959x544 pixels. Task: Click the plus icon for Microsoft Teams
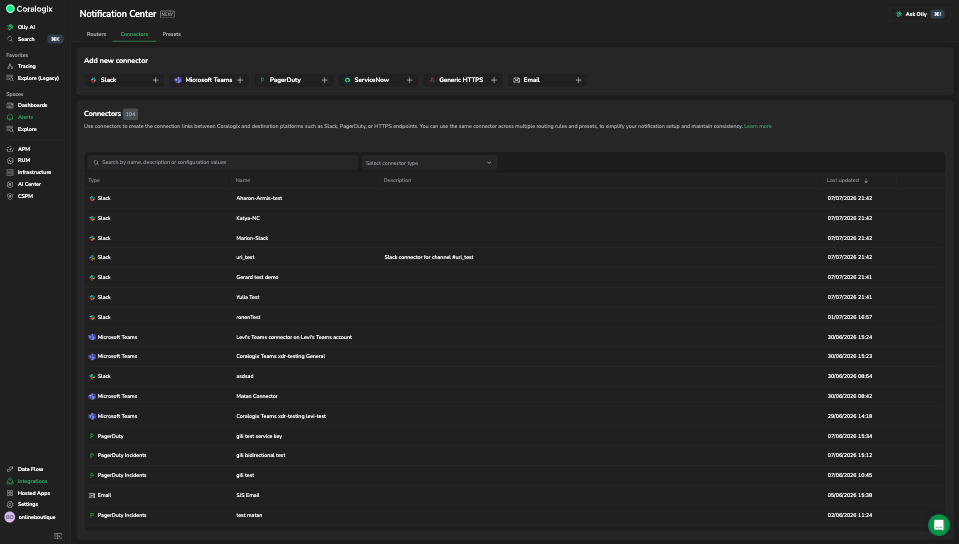pyautogui.click(x=240, y=80)
